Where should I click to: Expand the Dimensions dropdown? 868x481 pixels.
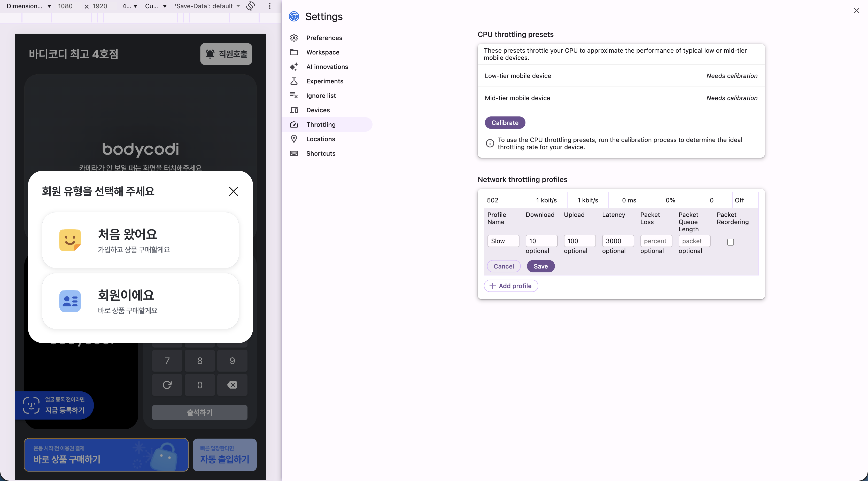pyautogui.click(x=29, y=6)
